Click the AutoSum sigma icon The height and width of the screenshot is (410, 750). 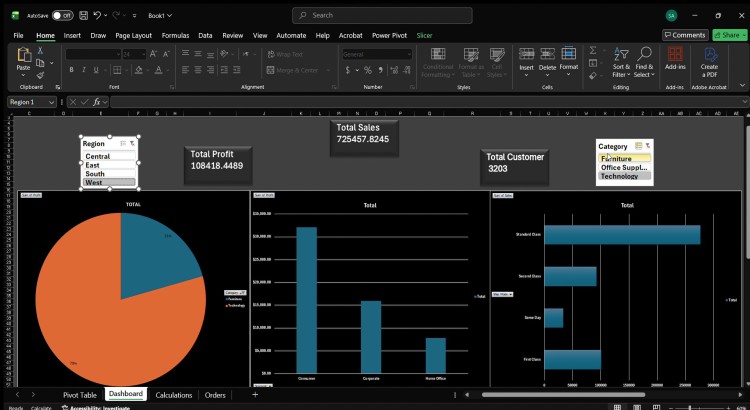point(593,50)
